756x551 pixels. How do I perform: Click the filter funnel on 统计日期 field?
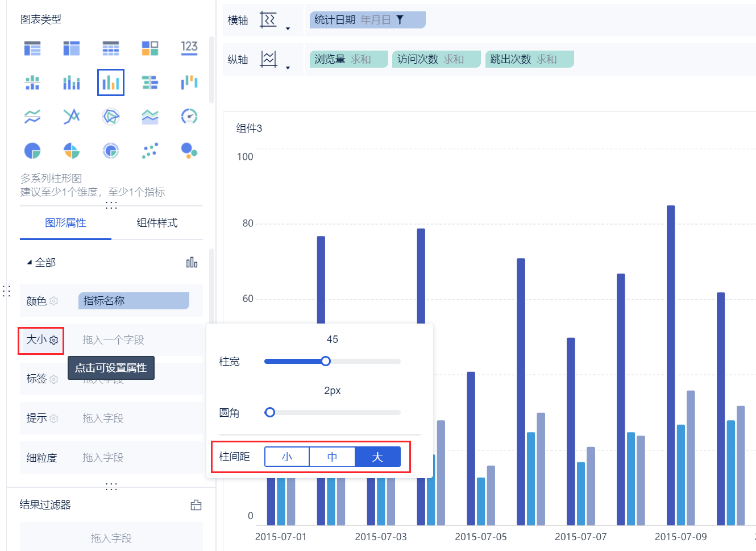coord(400,20)
